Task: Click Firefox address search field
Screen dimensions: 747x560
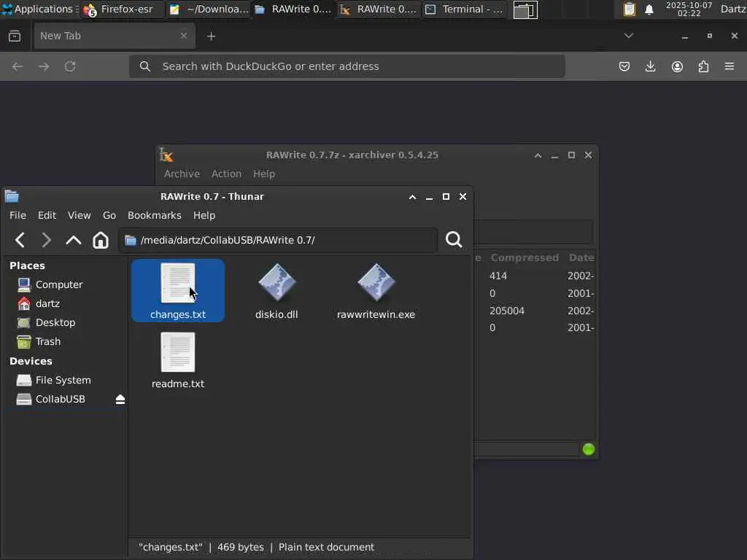Action: (x=347, y=66)
